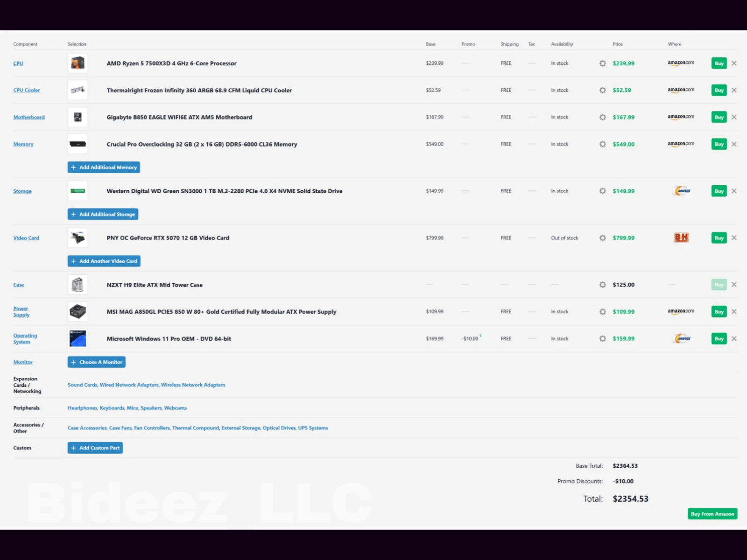Remove the MSI MAG power supply

tap(734, 312)
